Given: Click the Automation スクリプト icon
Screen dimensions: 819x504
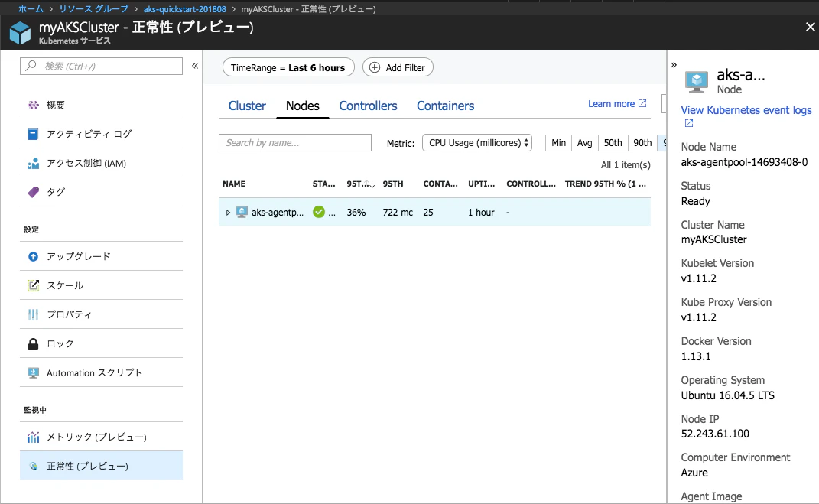Looking at the screenshot, I should 33,373.
